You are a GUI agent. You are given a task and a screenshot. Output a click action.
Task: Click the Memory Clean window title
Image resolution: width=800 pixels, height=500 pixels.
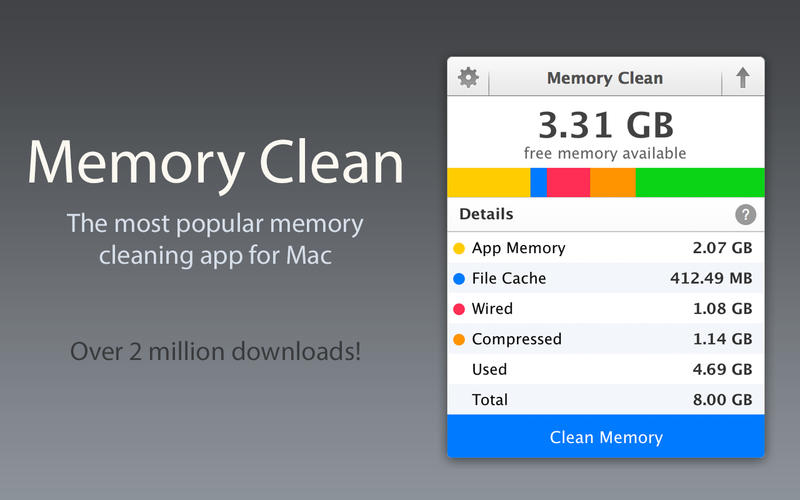pos(605,78)
